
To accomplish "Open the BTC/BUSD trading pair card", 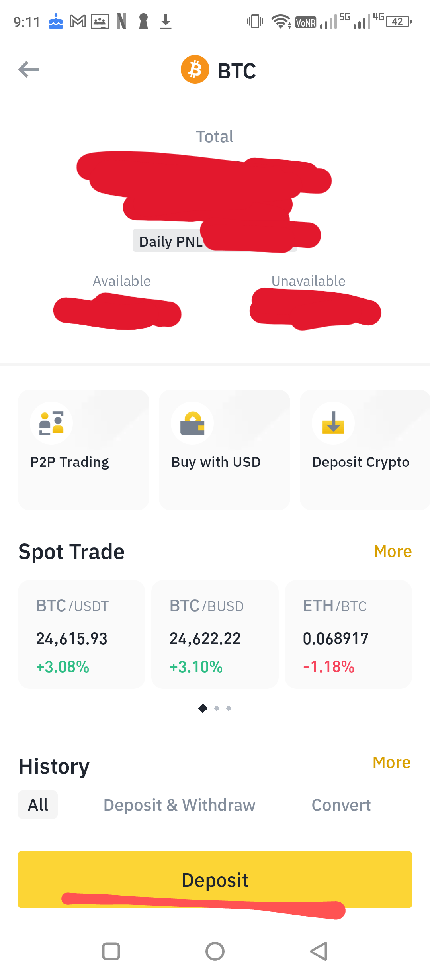I will [x=215, y=634].
